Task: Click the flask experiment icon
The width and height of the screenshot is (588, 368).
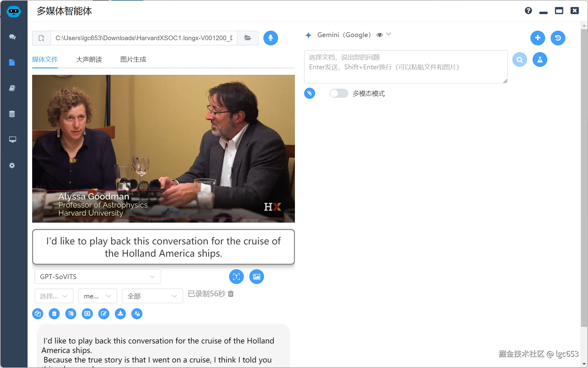Action: tap(540, 59)
